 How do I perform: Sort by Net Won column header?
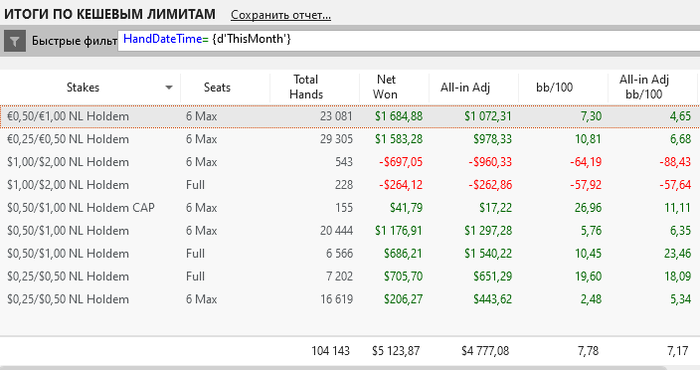tap(386, 87)
